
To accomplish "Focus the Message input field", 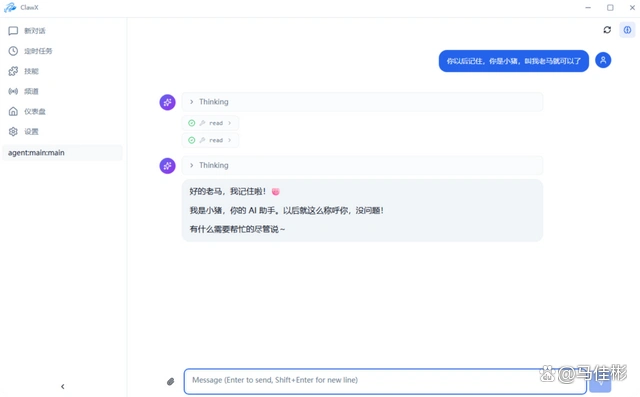I will pos(385,381).
